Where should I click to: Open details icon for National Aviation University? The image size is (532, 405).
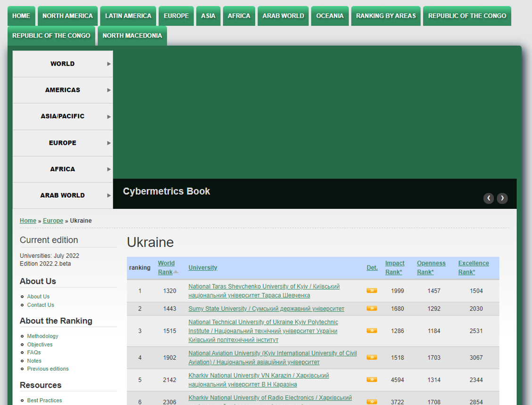pos(372,357)
